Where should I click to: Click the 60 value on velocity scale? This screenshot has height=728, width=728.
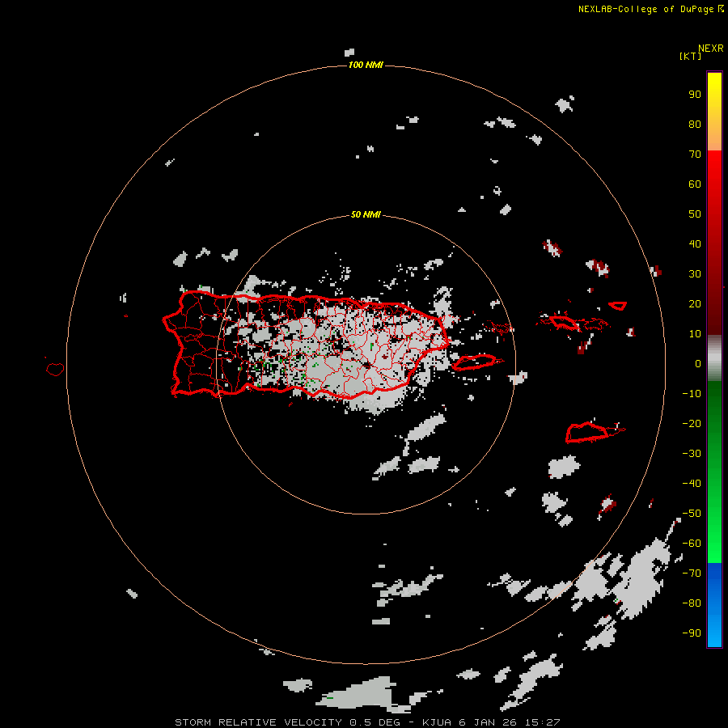click(x=695, y=184)
